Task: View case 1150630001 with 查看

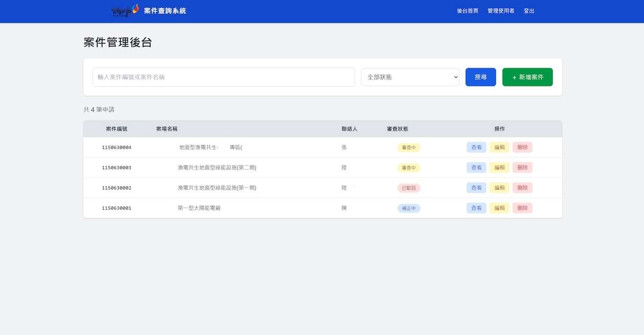Action: pos(476,208)
